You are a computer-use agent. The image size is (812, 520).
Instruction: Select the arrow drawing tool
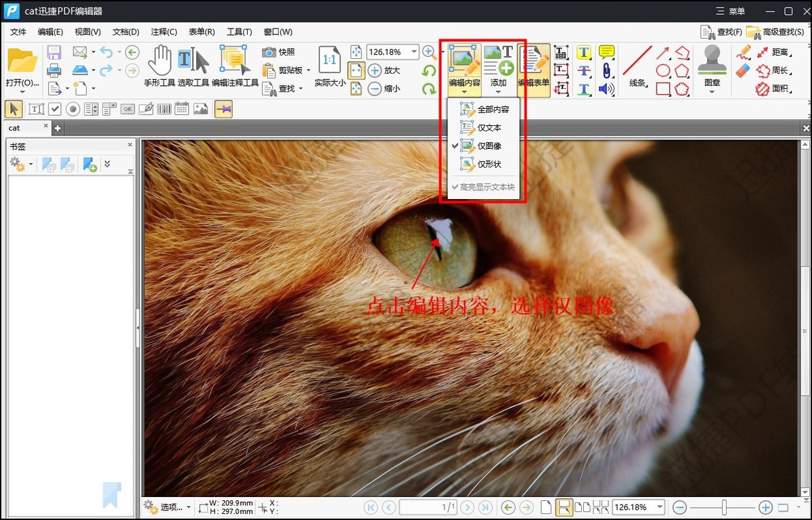[662, 52]
